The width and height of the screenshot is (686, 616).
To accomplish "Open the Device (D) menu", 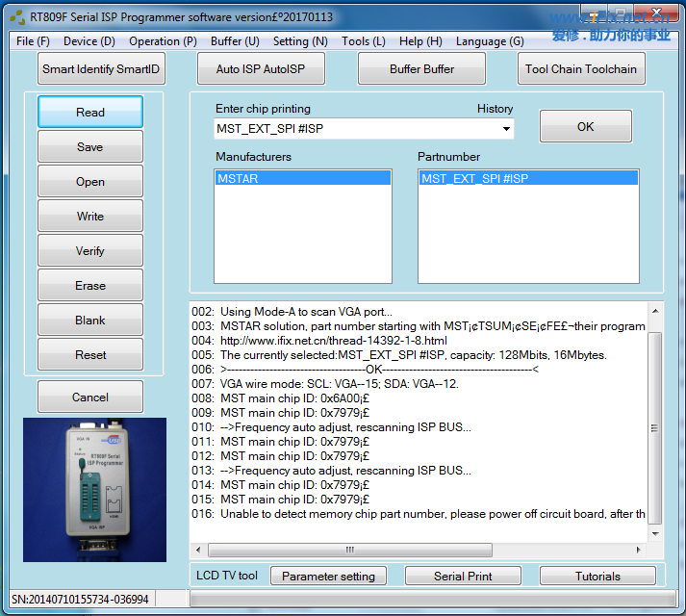I will tap(89, 41).
